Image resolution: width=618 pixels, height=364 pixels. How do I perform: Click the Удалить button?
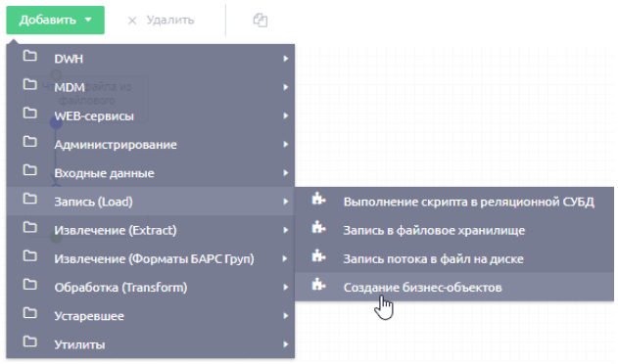(x=161, y=21)
